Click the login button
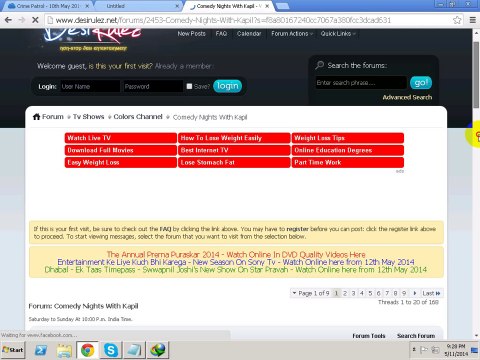This screenshot has height=360, width=480. point(227,86)
